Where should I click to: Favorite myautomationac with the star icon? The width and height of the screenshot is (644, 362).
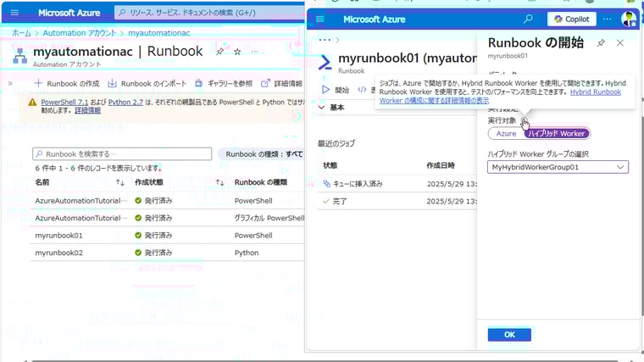[237, 52]
